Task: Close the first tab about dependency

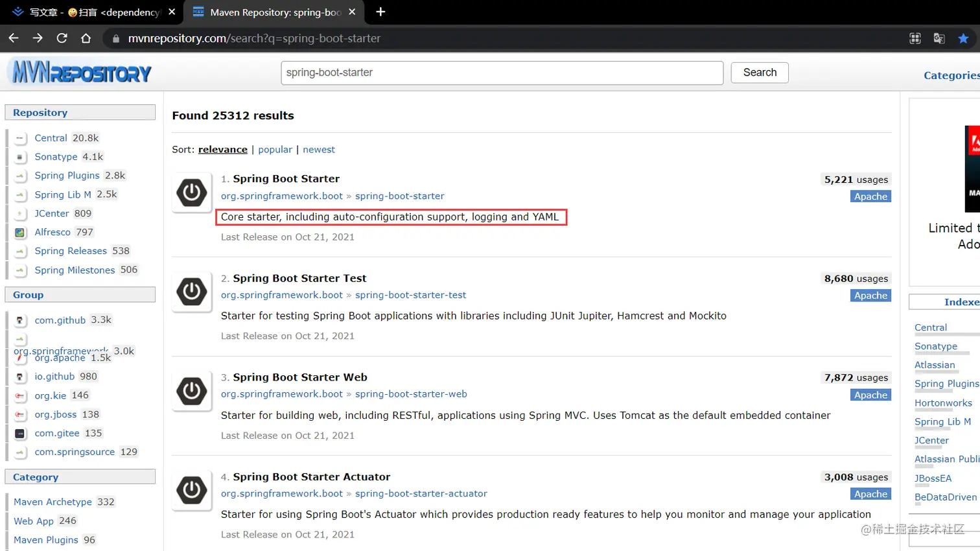Action: point(172,12)
